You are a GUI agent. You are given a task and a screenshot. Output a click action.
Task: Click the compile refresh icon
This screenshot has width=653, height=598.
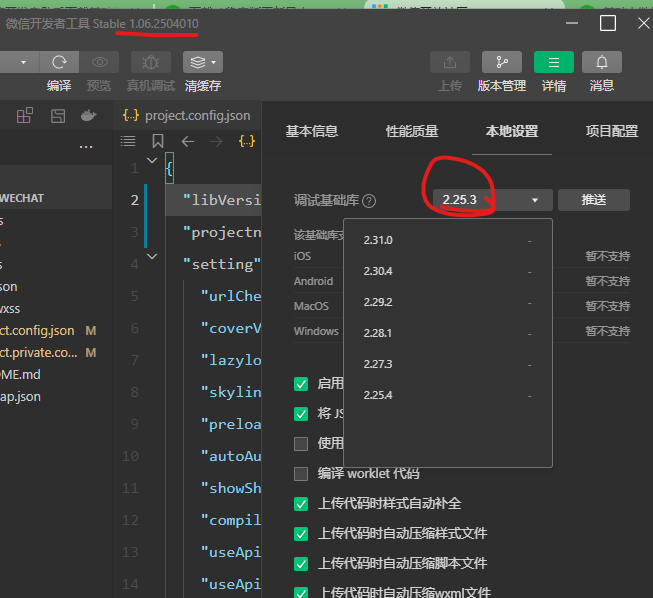tap(59, 62)
